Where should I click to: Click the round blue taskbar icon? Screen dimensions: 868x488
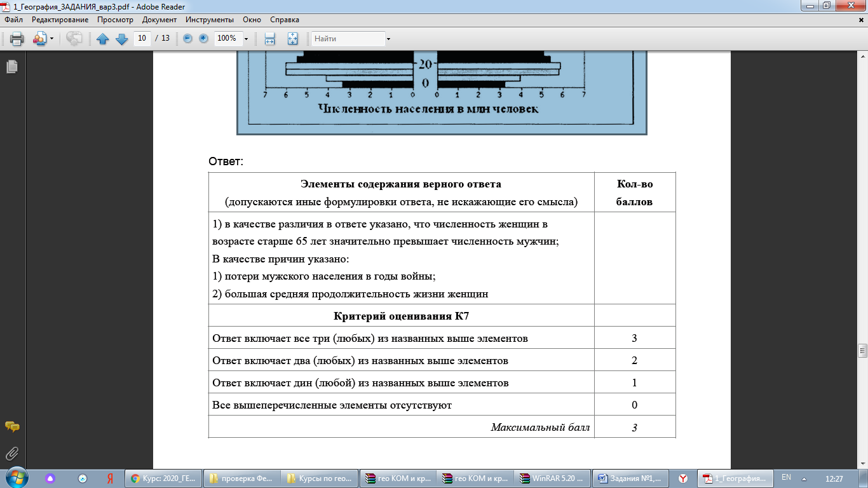pyautogui.click(x=82, y=478)
